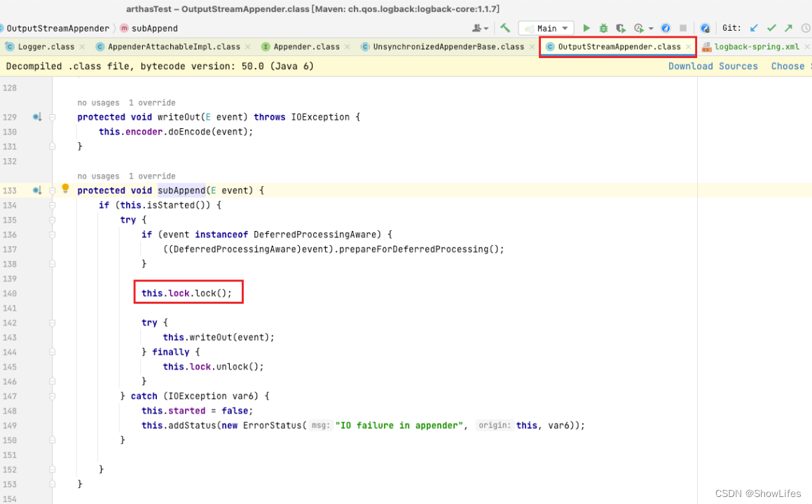Commit changes via the Git checkmark
Screen dimensions: 812x504
click(x=771, y=27)
